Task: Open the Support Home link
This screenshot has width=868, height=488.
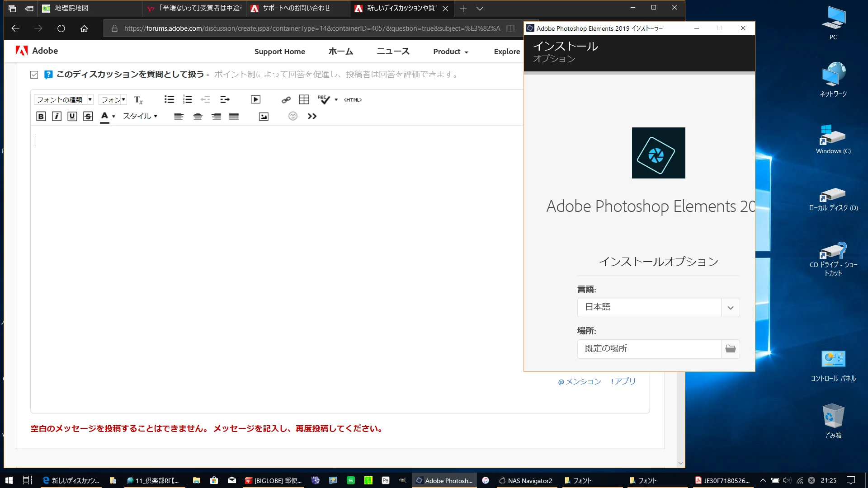Action: (x=279, y=52)
